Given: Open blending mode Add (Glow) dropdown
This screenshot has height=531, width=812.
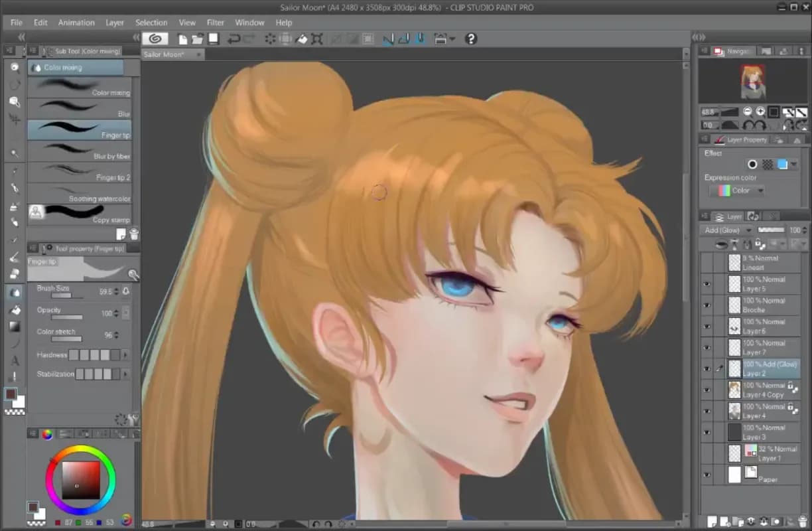Looking at the screenshot, I should tap(727, 230).
